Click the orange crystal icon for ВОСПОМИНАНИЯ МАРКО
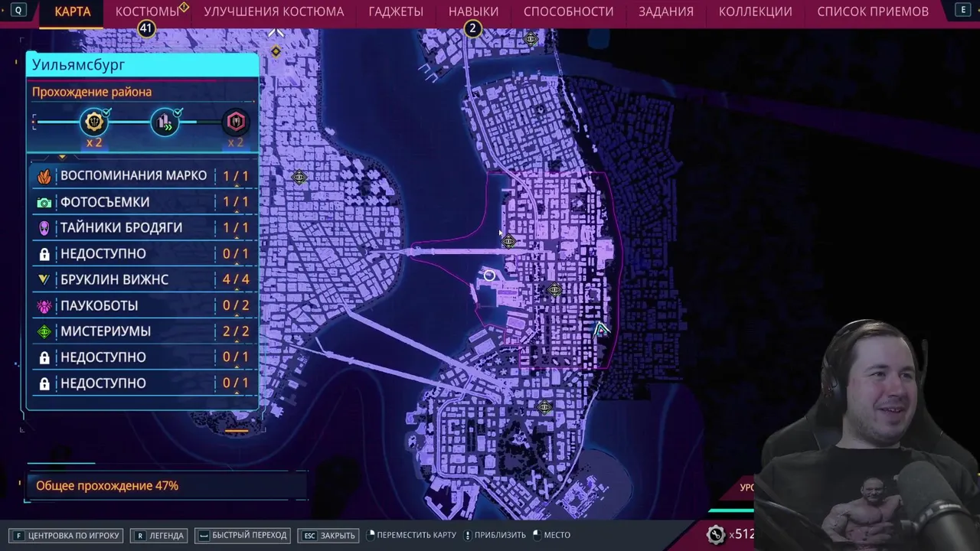This screenshot has height=551, width=980. 44,176
